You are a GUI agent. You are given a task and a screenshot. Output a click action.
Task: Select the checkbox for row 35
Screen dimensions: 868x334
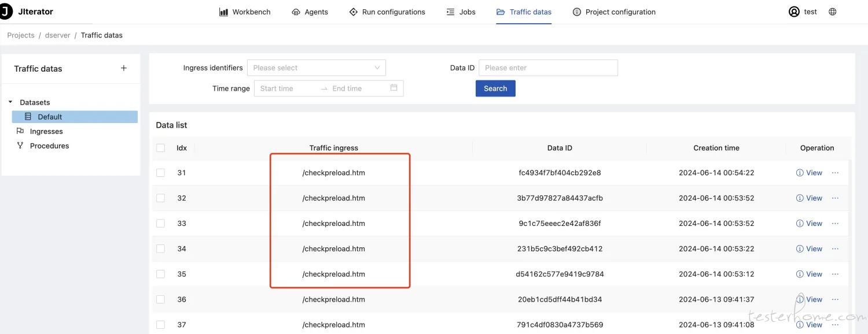[160, 274]
